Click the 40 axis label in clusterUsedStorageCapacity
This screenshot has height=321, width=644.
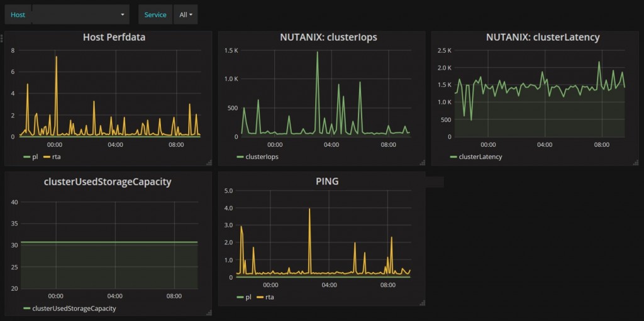point(14,202)
